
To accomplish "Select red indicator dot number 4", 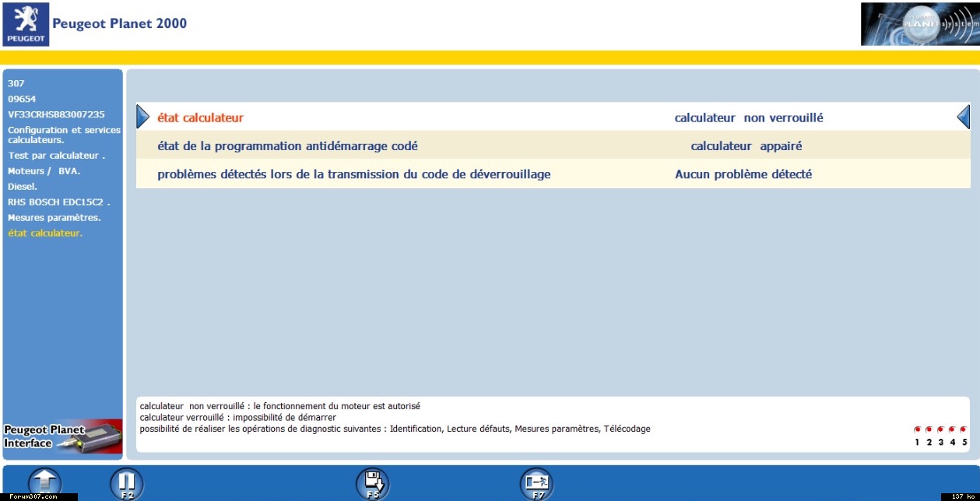I will coord(952,429).
